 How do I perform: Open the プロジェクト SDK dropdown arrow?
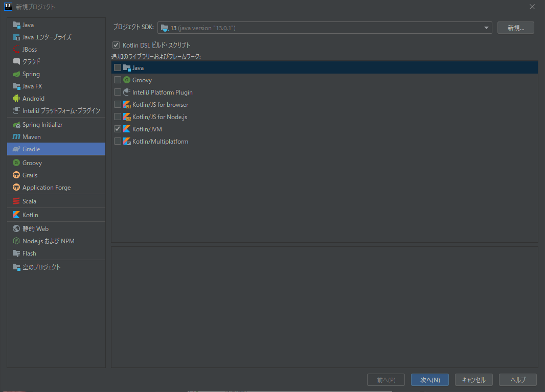[x=486, y=28]
